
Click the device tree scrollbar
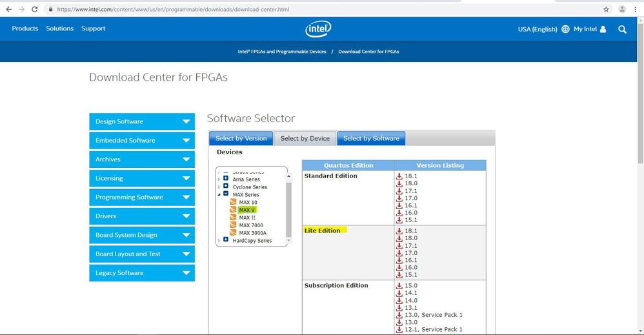288,210
